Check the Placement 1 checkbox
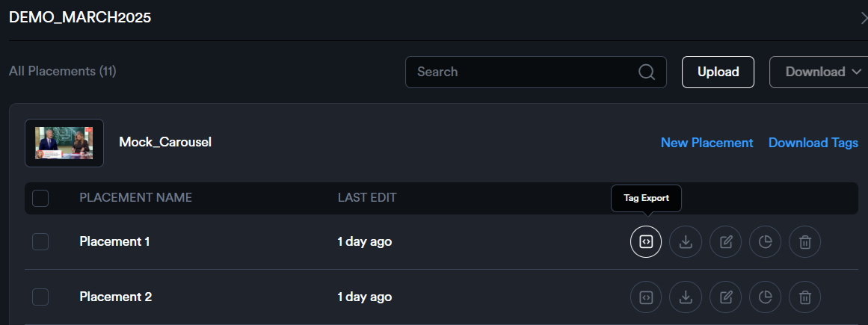Image resolution: width=868 pixels, height=325 pixels. point(40,242)
